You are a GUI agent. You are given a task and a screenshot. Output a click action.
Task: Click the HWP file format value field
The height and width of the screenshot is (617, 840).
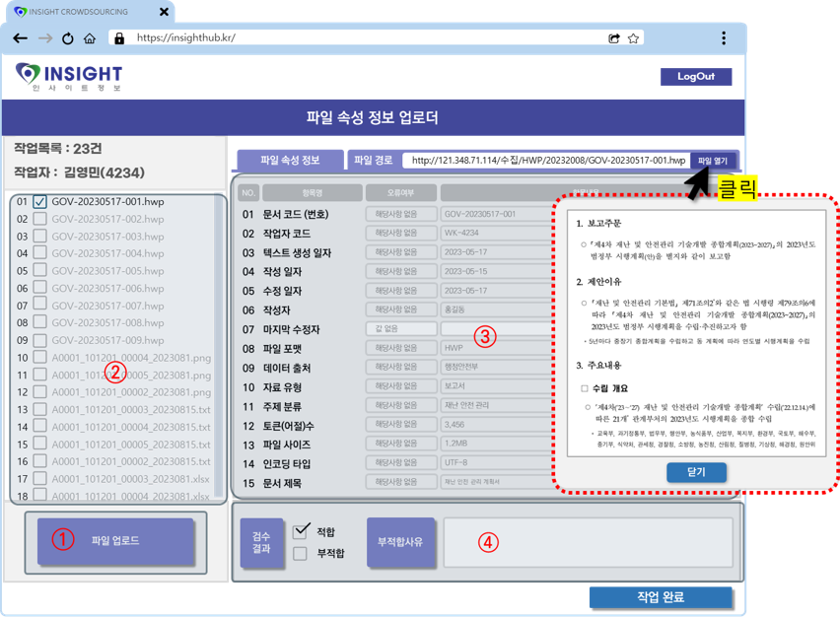pos(496,348)
